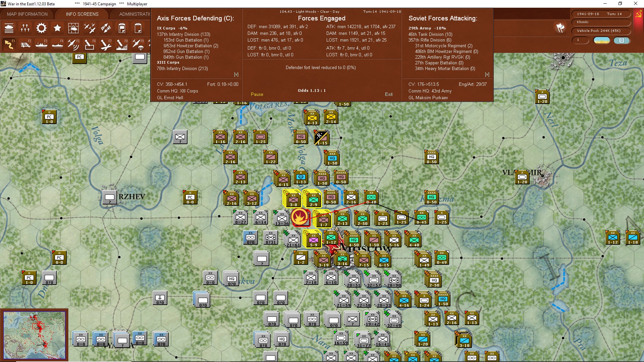Screen dimensions: 644x362
Task: Select F8 bomb city mode
Action: click(x=122, y=45)
